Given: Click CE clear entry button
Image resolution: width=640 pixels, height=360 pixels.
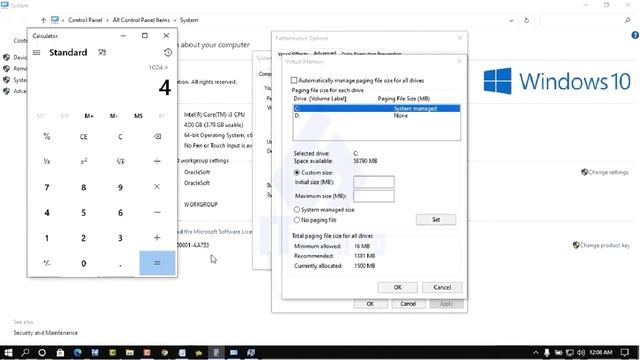Looking at the screenshot, I should (x=84, y=137).
